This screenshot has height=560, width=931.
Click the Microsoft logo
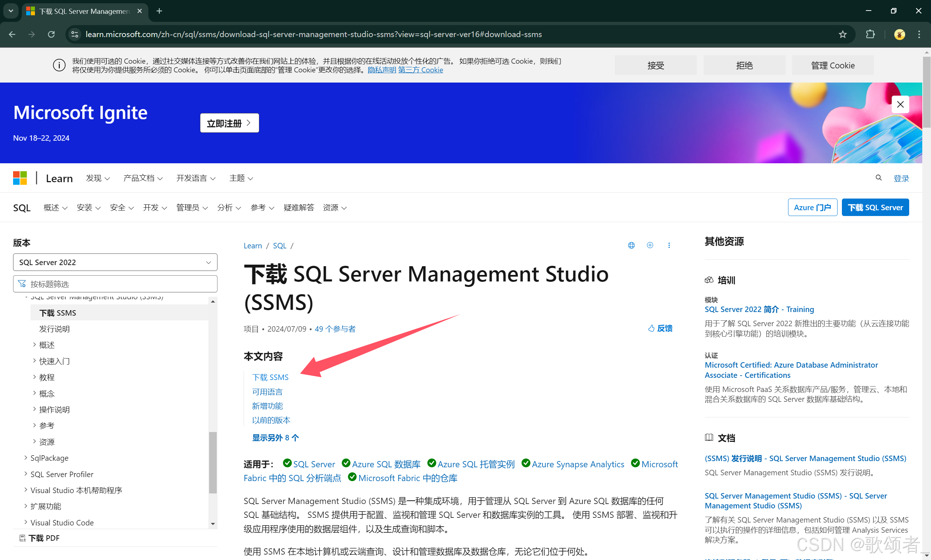pos(20,178)
